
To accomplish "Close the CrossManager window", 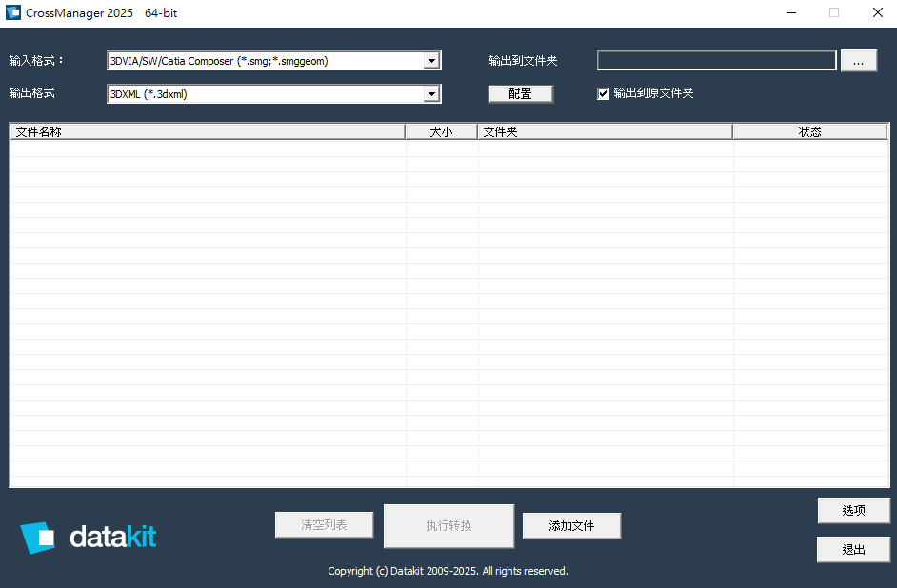I will [878, 12].
